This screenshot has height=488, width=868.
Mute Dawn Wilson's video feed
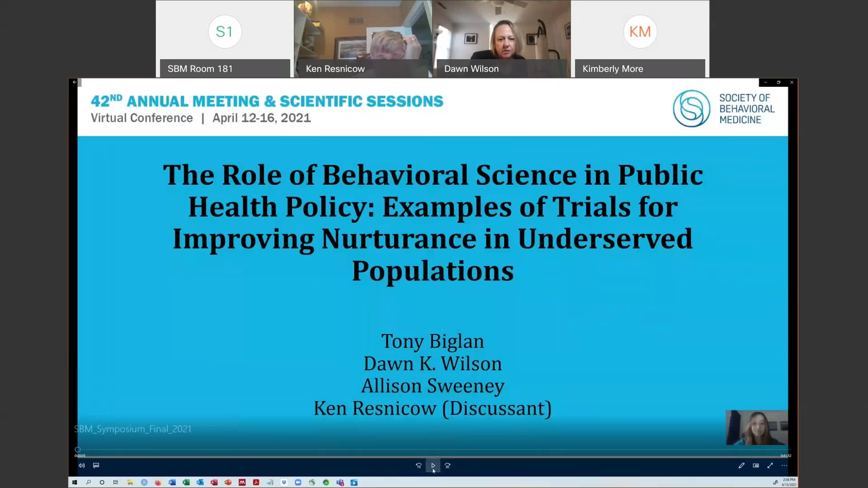coord(502,38)
